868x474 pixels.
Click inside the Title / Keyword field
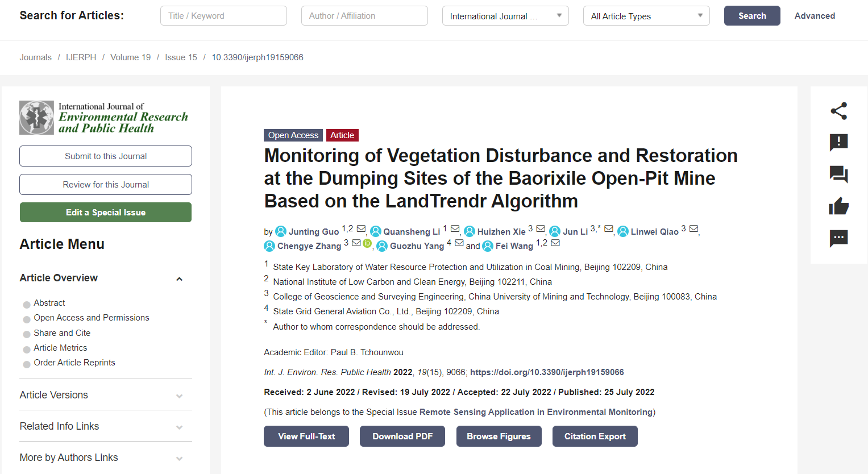[x=223, y=16]
